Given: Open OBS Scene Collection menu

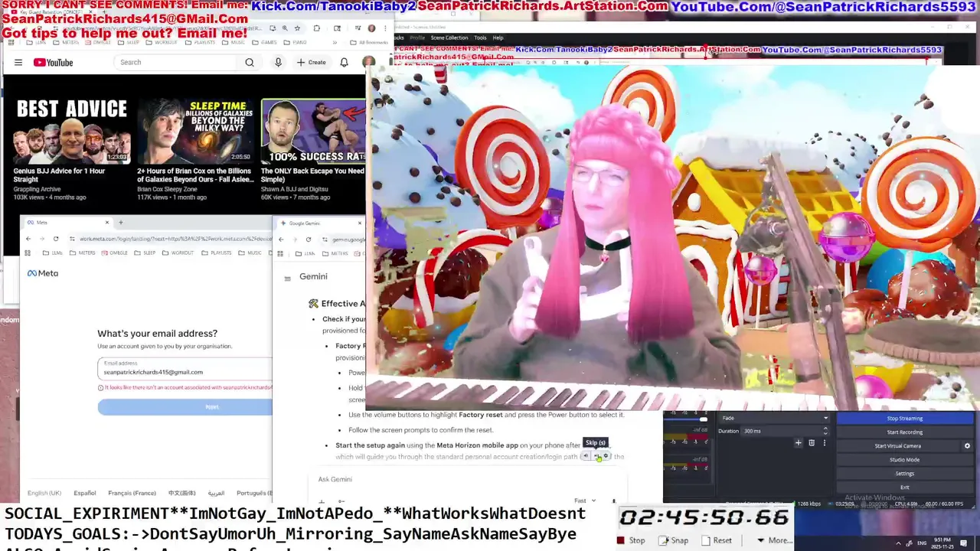Looking at the screenshot, I should pos(449,37).
